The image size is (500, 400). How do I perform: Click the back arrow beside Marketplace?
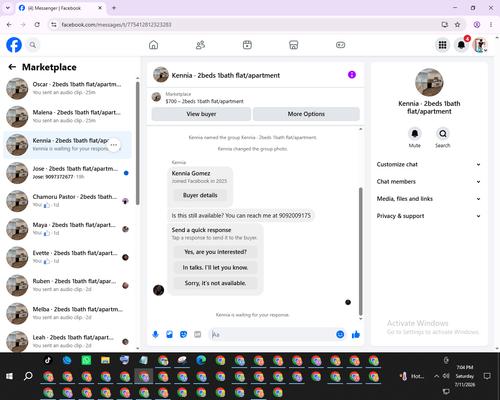coord(12,67)
